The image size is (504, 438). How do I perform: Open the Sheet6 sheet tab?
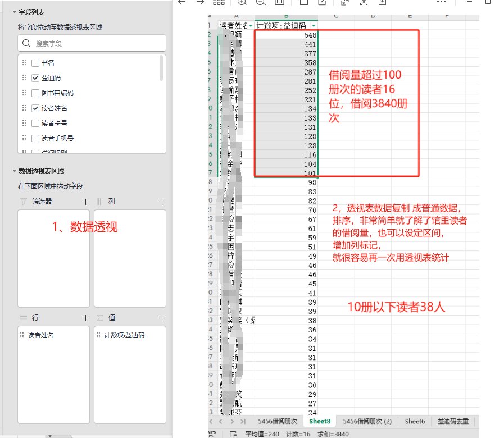[x=415, y=421]
